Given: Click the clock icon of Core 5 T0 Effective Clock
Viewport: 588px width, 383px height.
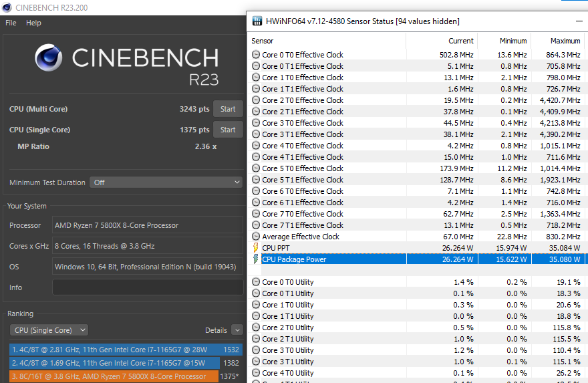Looking at the screenshot, I should click(256, 168).
